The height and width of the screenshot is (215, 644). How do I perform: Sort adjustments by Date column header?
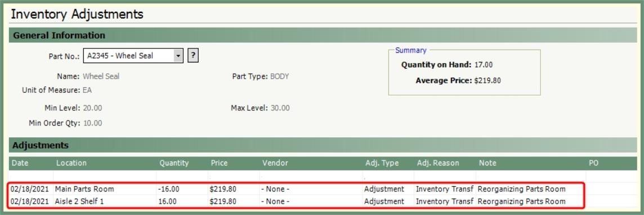(x=20, y=163)
